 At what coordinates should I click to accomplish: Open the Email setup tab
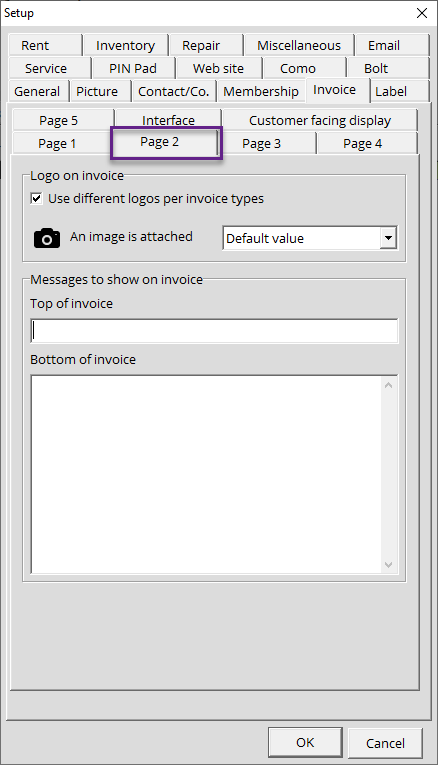point(392,45)
